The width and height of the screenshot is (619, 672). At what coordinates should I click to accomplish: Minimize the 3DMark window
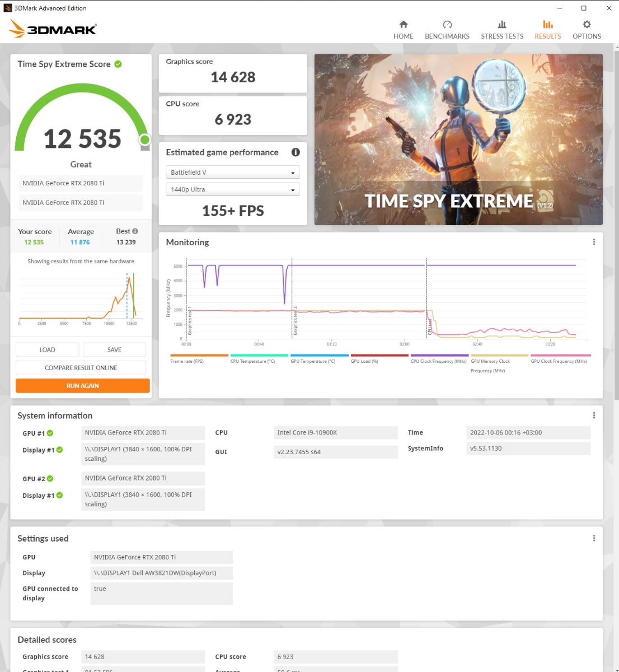click(560, 8)
